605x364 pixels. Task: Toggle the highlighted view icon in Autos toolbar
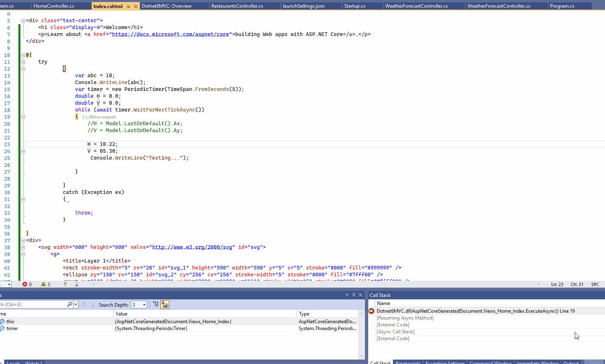click(165, 305)
